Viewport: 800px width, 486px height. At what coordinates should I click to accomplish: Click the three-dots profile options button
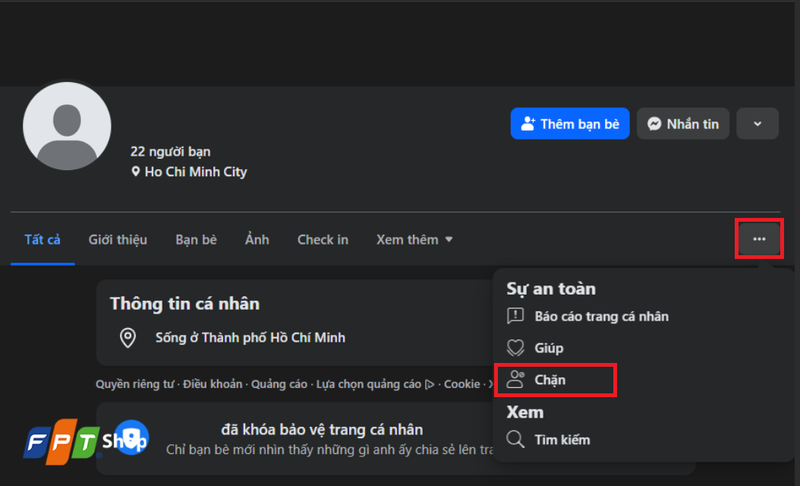tap(759, 239)
